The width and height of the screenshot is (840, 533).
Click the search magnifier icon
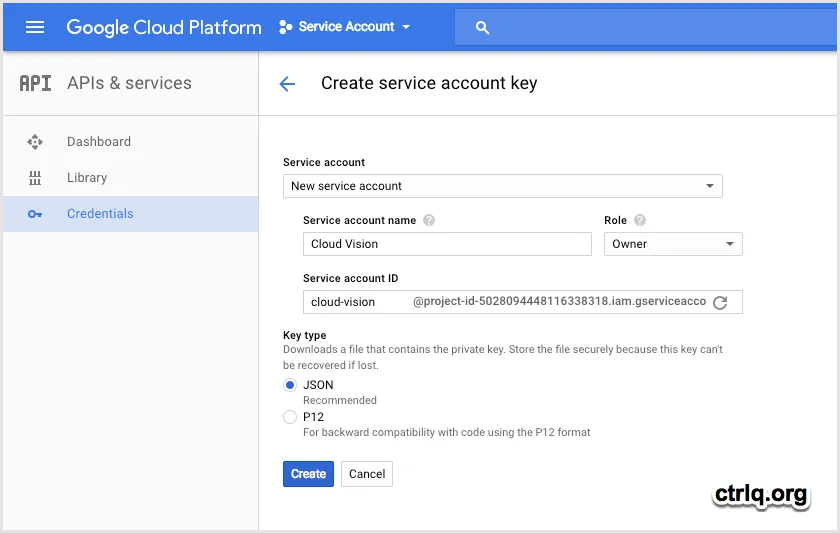[482, 27]
